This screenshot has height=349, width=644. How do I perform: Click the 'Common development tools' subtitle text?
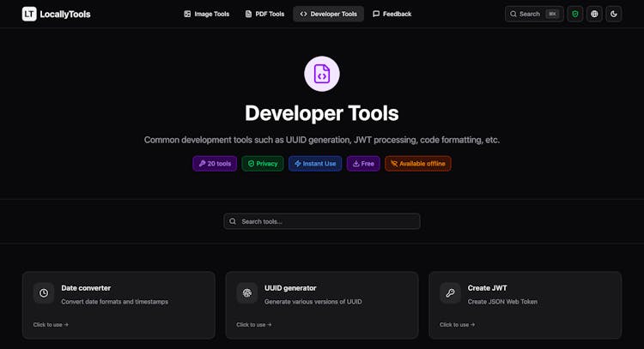[322, 140]
